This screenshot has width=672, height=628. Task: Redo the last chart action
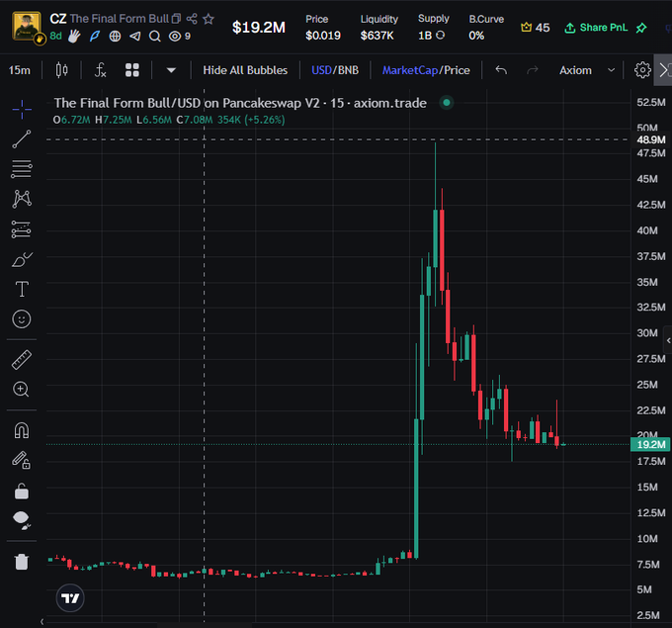533,70
